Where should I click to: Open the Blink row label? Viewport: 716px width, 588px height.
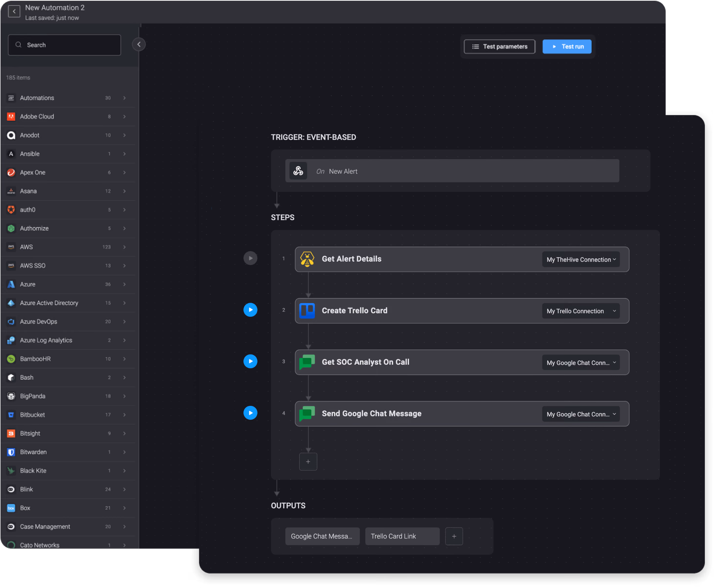click(x=26, y=489)
